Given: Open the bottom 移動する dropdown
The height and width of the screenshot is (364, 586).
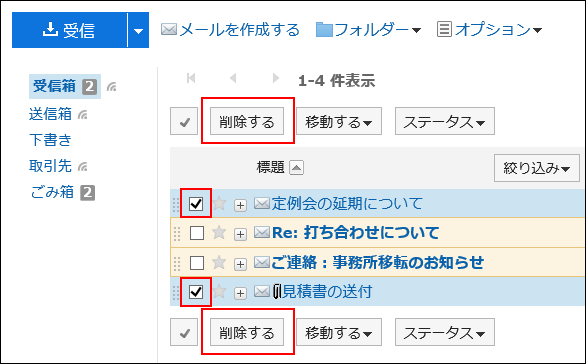Looking at the screenshot, I should [339, 332].
